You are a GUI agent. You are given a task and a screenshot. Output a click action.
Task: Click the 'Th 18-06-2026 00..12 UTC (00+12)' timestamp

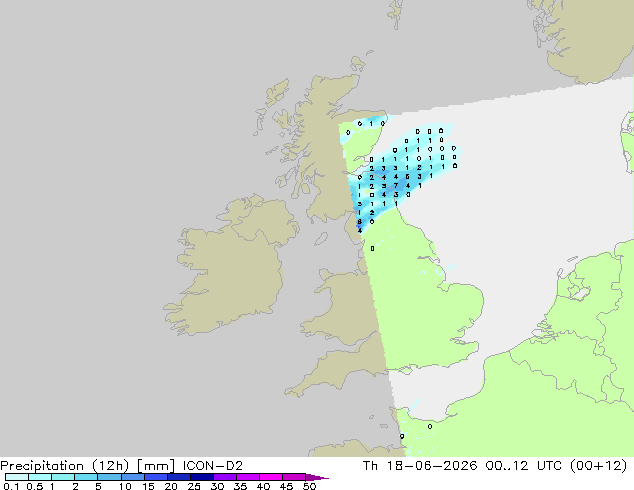point(495,466)
